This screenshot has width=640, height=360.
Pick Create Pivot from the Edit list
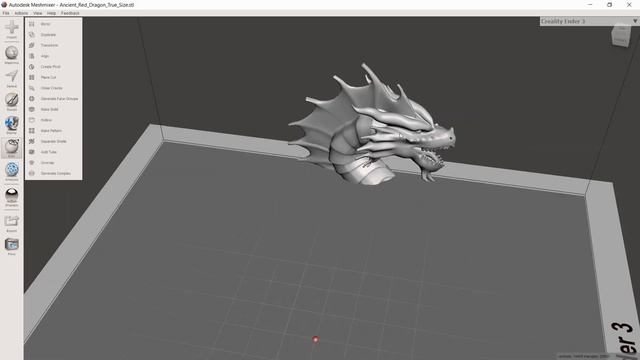pyautogui.click(x=51, y=67)
